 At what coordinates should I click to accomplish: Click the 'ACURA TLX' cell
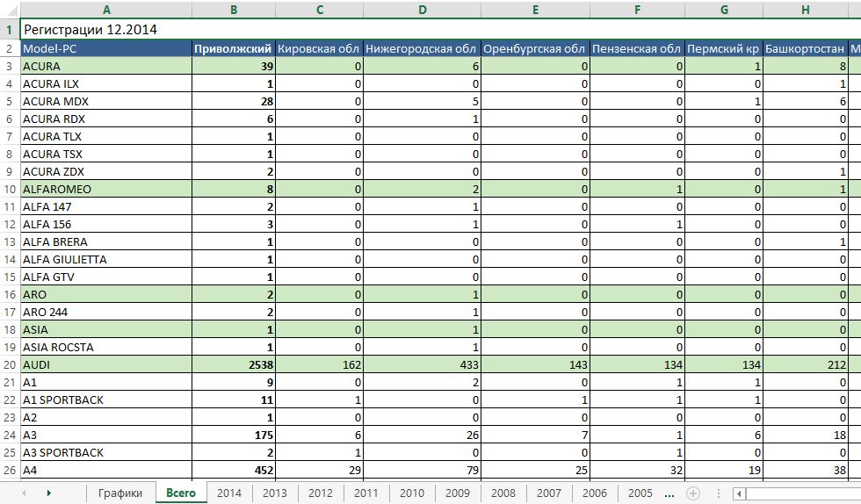106,136
